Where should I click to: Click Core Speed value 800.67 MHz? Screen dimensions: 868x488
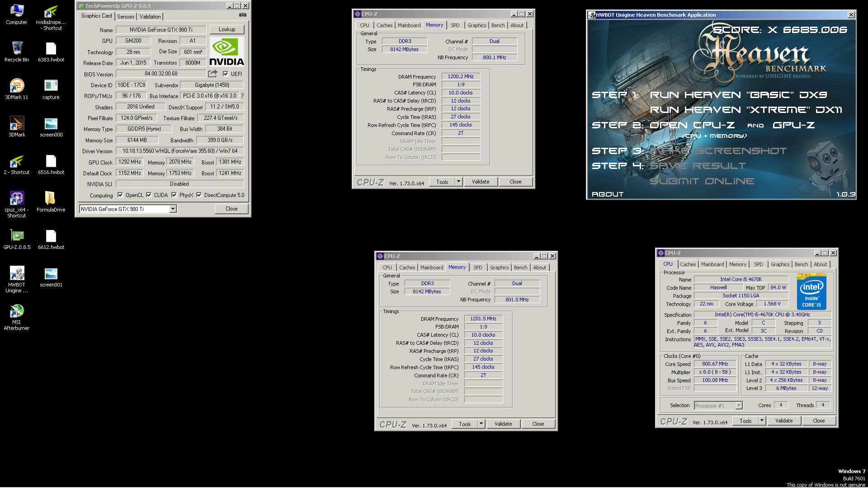[715, 364]
